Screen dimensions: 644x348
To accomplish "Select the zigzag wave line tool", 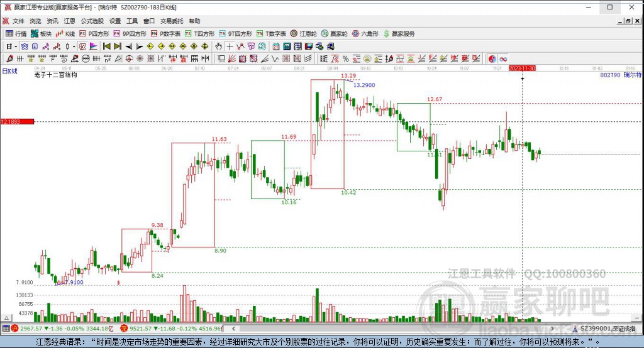I will (x=275, y=58).
